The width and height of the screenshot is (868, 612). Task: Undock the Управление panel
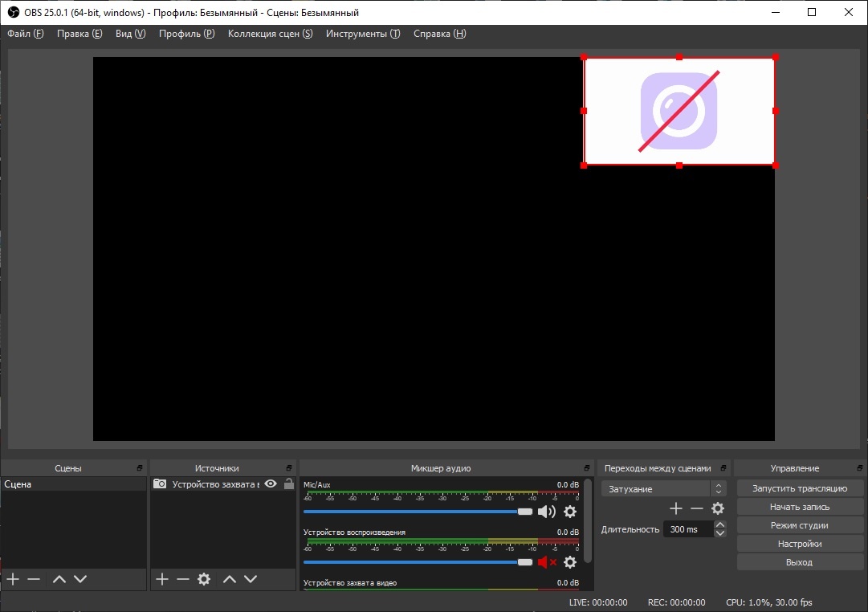click(x=860, y=468)
